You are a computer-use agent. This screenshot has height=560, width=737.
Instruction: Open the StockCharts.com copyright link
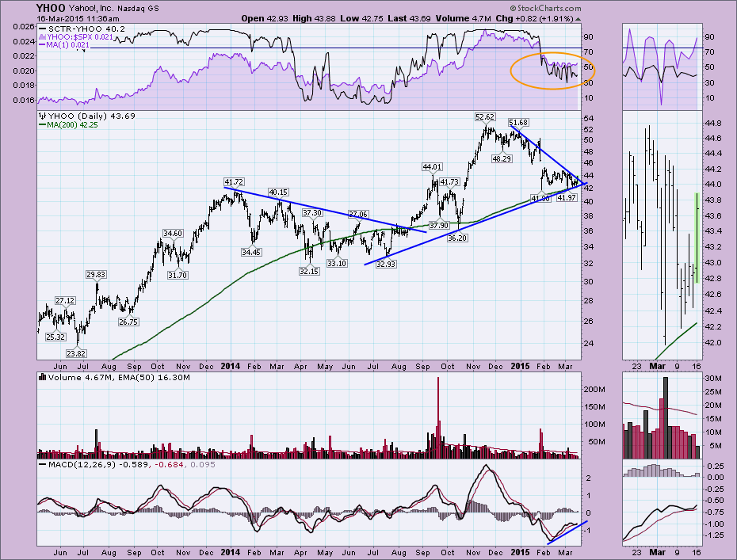(x=545, y=9)
